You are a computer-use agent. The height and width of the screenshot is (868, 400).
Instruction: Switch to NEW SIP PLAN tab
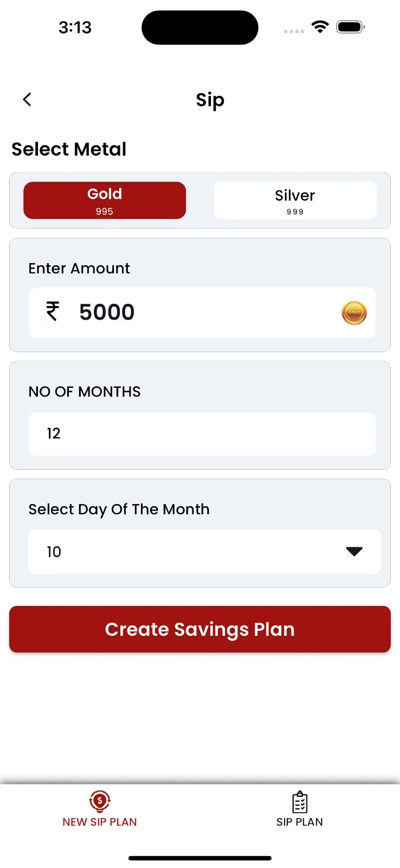point(100,809)
